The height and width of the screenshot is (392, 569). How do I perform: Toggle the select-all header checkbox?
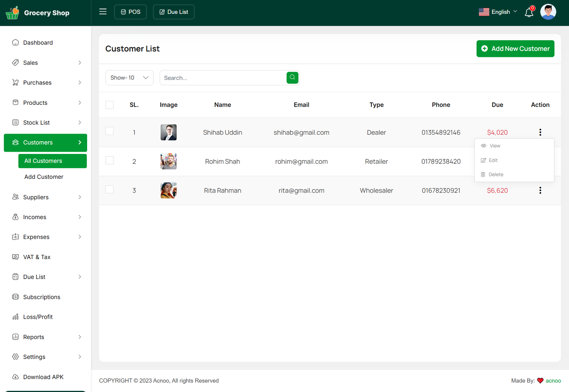pyautogui.click(x=110, y=105)
